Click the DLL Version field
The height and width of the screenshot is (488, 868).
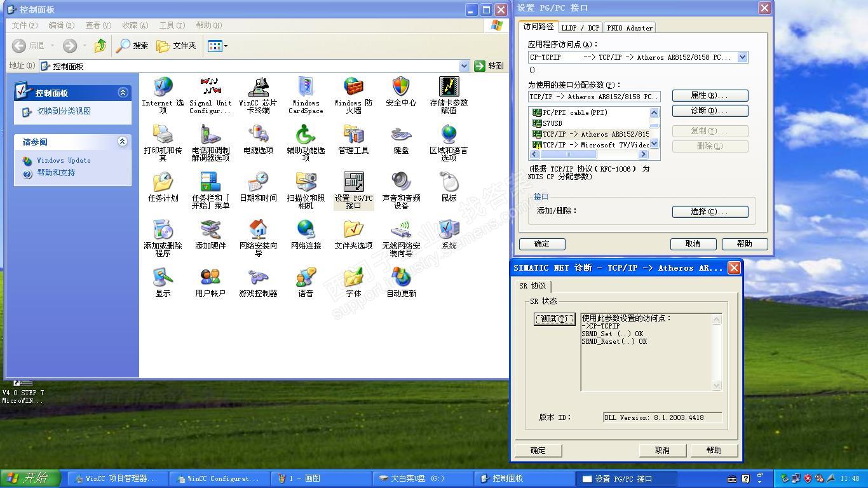(663, 417)
